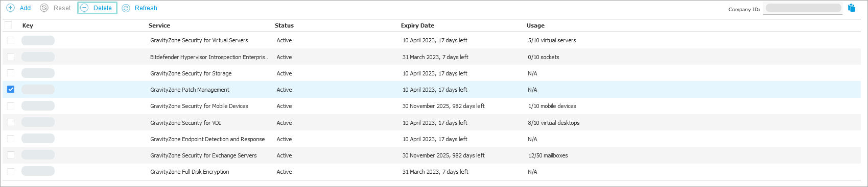The width and height of the screenshot is (868, 187).
Task: Click the Reset circular icon
Action: [44, 8]
